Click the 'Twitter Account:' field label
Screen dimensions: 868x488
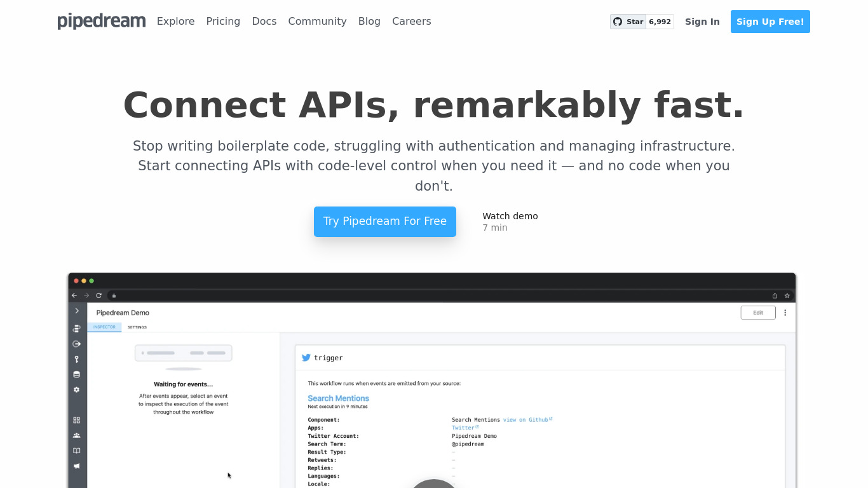333,436
